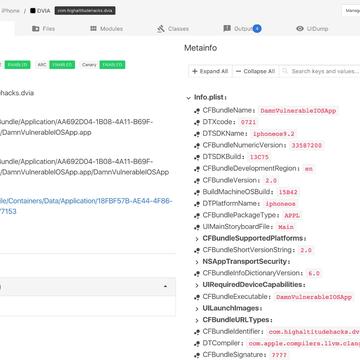Click the icon beside CFBundleExecutable key

(x=197, y=297)
